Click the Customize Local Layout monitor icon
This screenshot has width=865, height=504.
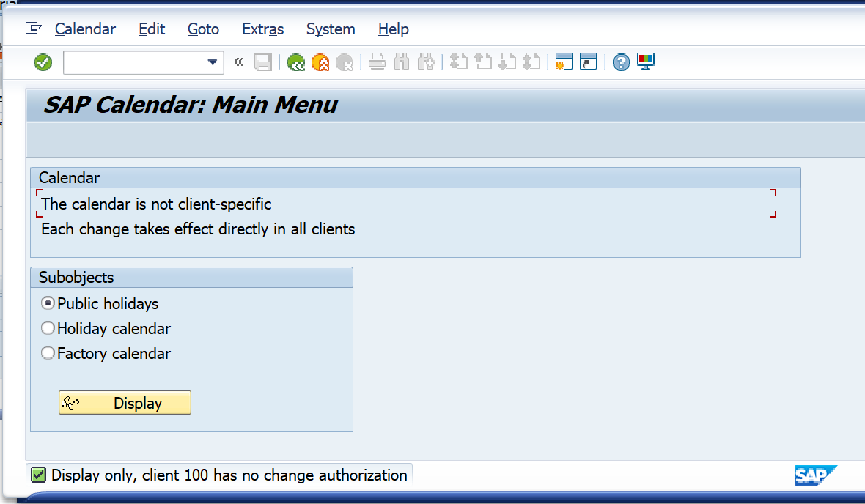645,62
